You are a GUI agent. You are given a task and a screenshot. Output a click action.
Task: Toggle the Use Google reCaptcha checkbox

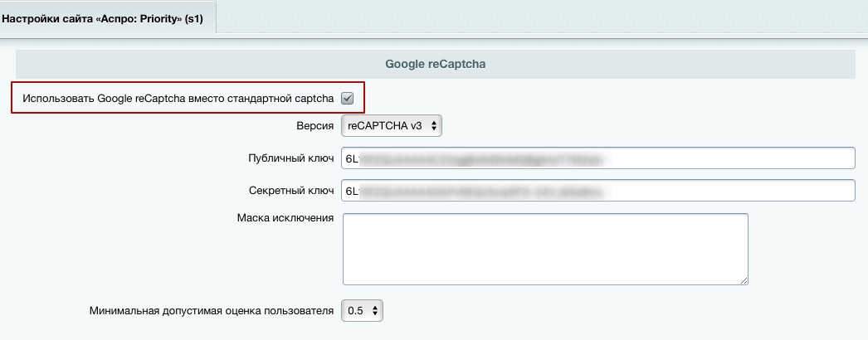(x=347, y=99)
